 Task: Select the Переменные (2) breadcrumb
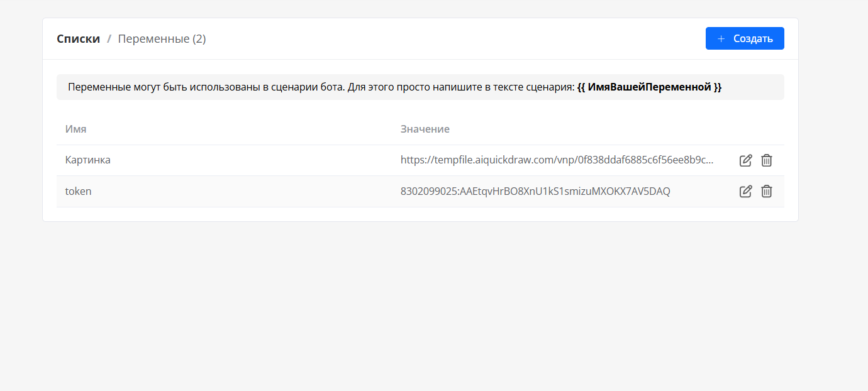coord(162,39)
